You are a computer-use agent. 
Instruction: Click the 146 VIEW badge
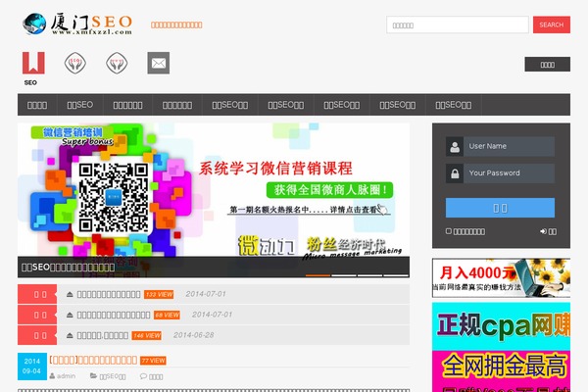tap(147, 336)
